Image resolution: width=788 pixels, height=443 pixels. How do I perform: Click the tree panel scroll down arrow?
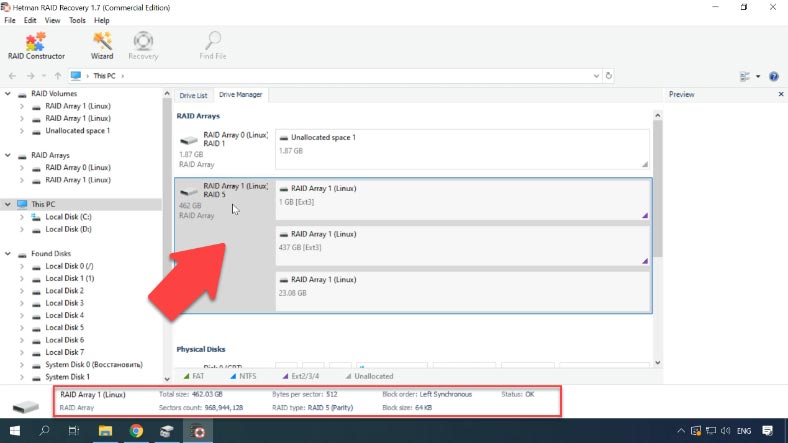point(167,379)
